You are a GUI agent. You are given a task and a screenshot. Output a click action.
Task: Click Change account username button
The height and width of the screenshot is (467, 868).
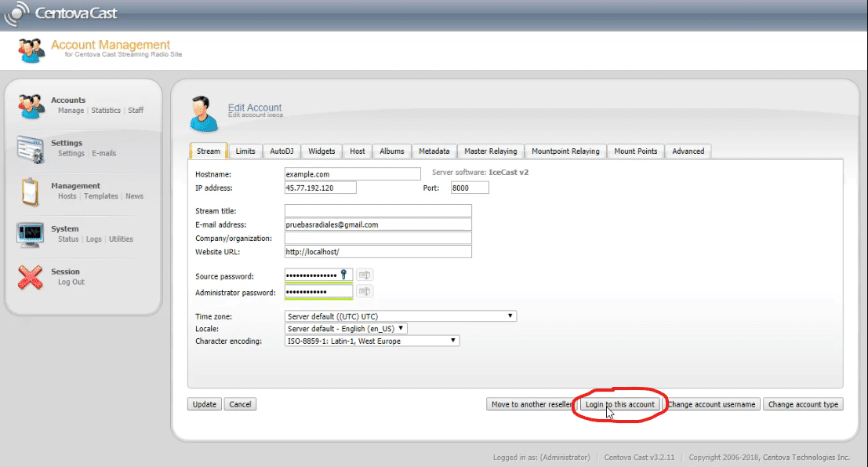coord(711,404)
